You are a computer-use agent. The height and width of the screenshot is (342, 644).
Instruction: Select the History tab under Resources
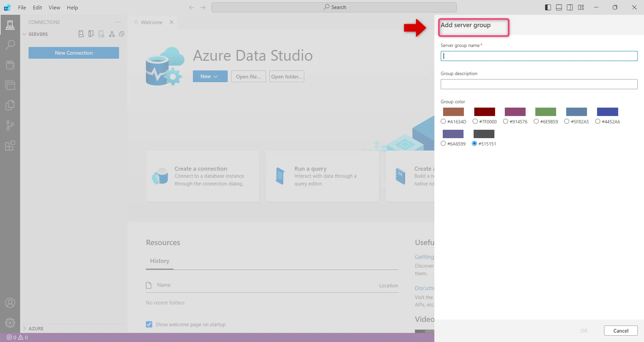(160, 261)
